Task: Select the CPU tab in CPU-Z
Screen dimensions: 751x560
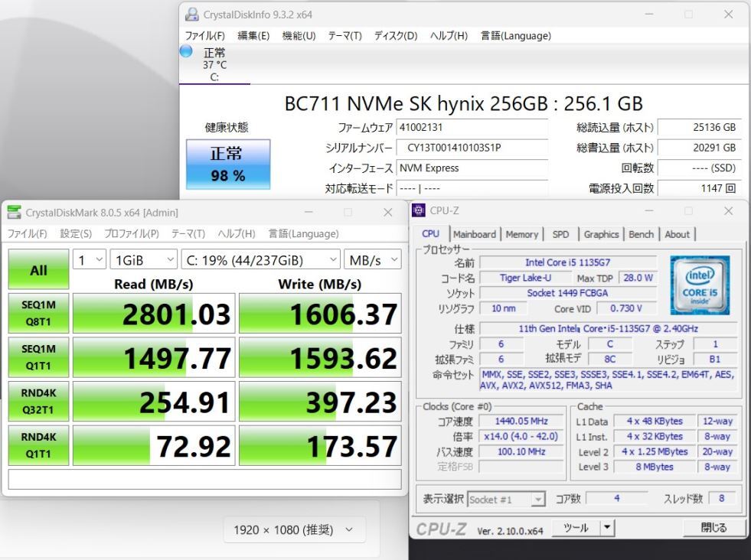Action: (x=430, y=233)
